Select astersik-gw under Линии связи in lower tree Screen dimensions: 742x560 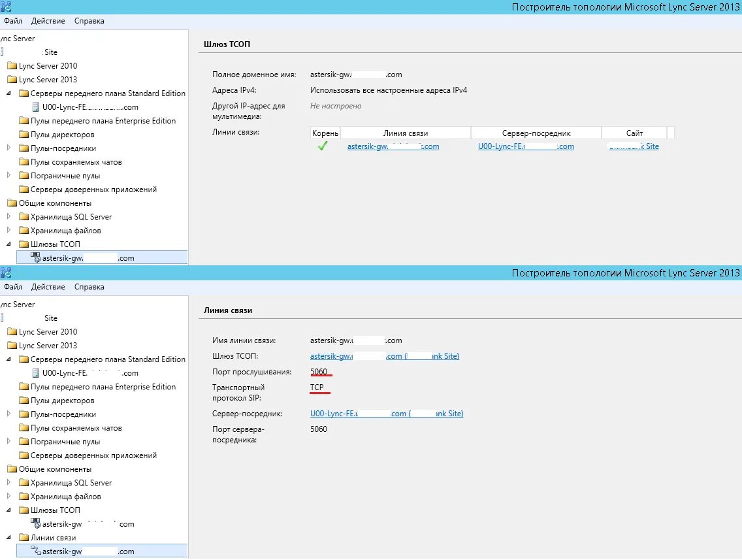point(102,551)
